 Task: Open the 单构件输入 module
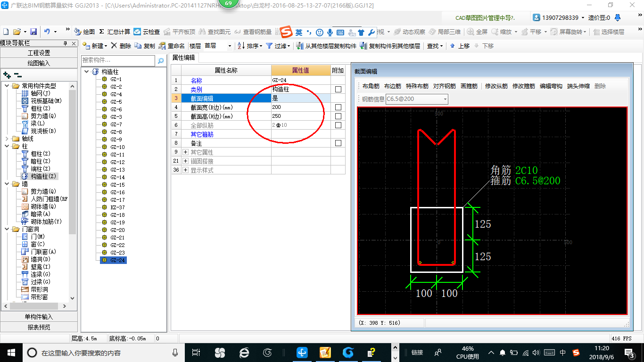[x=39, y=317]
